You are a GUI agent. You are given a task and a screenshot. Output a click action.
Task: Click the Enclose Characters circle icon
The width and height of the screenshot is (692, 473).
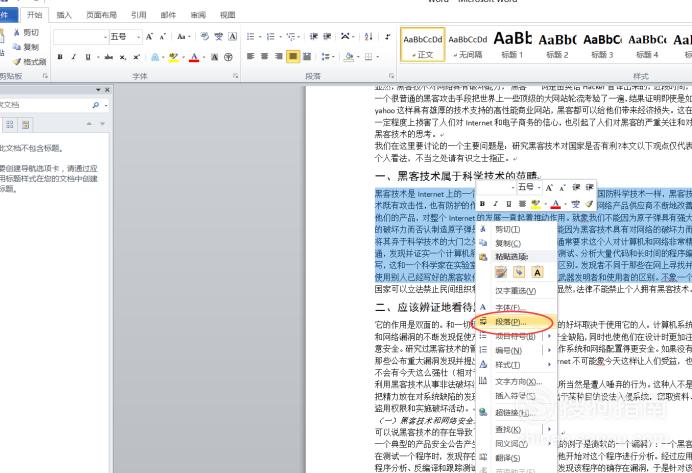[x=228, y=57]
